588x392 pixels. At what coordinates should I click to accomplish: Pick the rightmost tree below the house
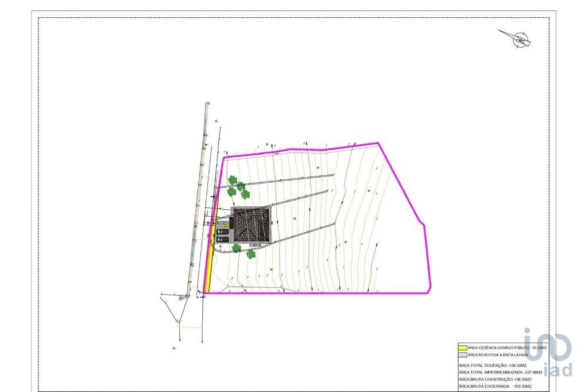pyautogui.click(x=251, y=253)
